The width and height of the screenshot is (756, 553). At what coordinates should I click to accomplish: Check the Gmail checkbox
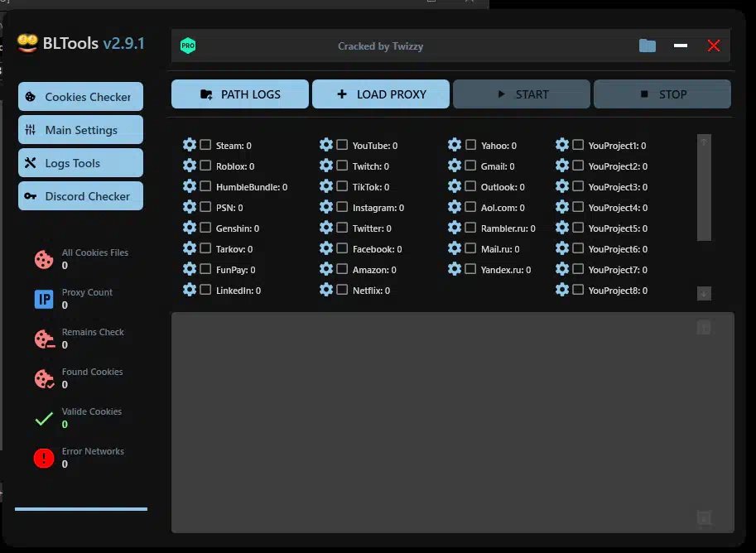(x=469, y=165)
